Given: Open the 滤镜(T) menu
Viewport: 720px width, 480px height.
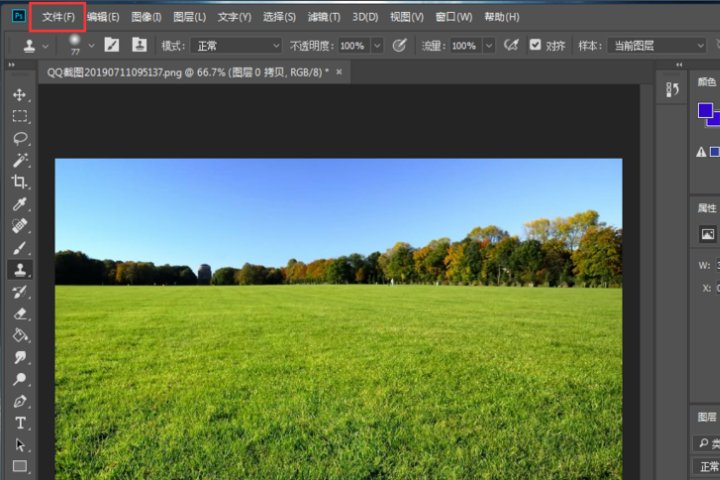Looking at the screenshot, I should click(x=324, y=17).
